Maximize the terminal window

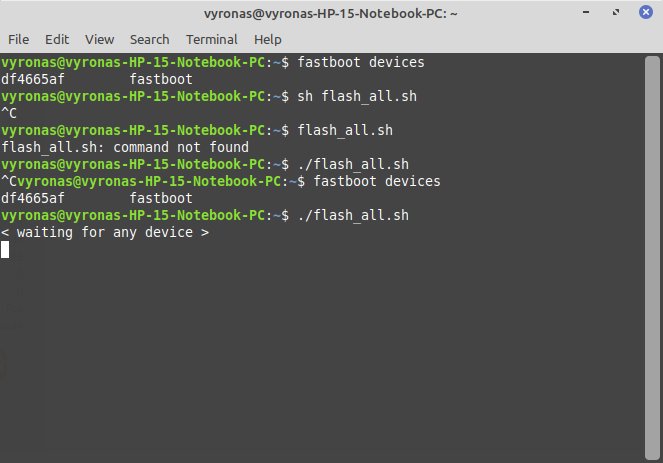617,14
